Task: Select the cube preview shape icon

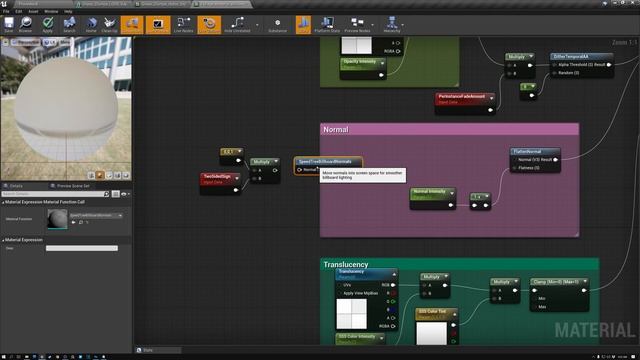Action: pyautogui.click(x=118, y=176)
